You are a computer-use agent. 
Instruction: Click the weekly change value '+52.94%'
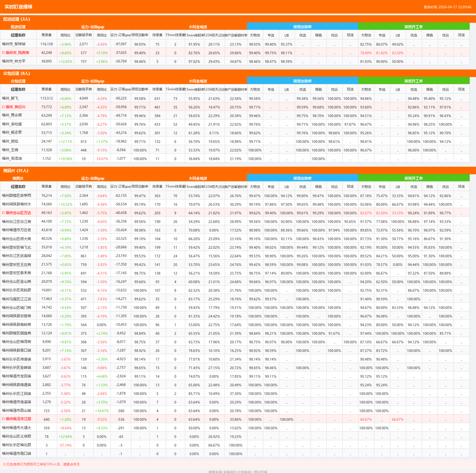[65, 437]
